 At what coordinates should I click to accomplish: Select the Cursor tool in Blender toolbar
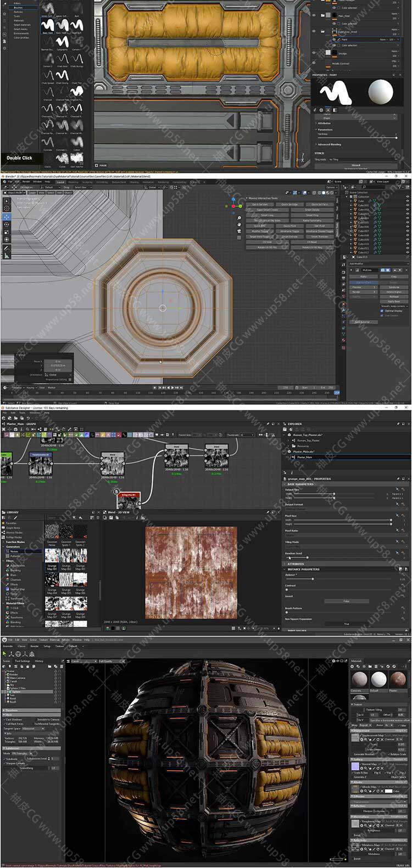coord(6,209)
